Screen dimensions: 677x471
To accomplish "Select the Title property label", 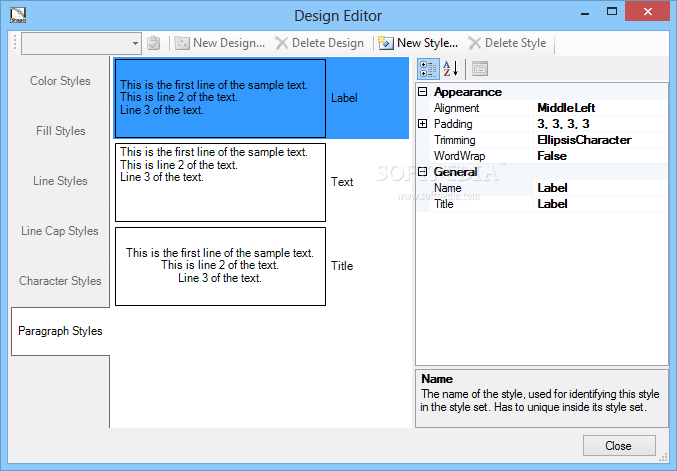I will click(443, 204).
